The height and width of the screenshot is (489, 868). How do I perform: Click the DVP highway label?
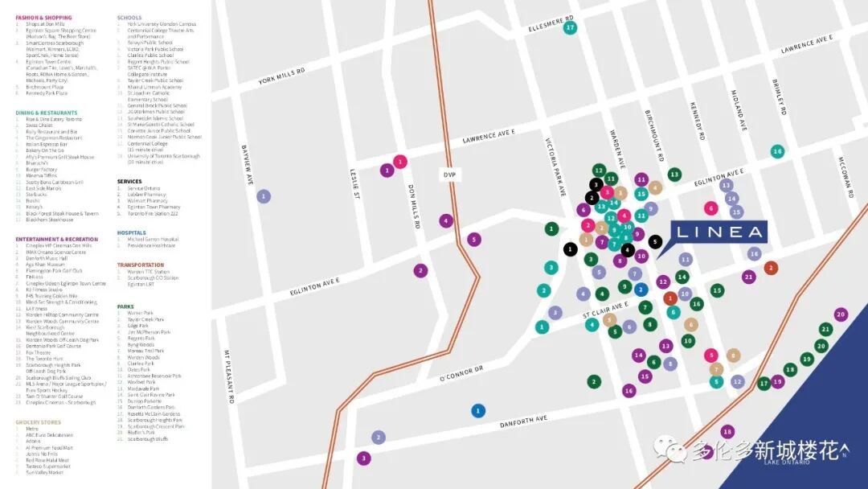449,175
